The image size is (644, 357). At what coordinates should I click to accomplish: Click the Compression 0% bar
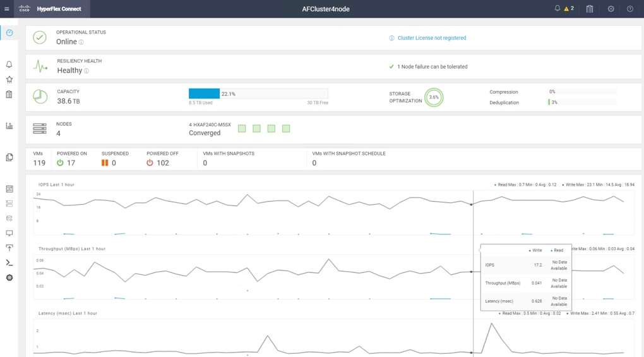(582, 92)
